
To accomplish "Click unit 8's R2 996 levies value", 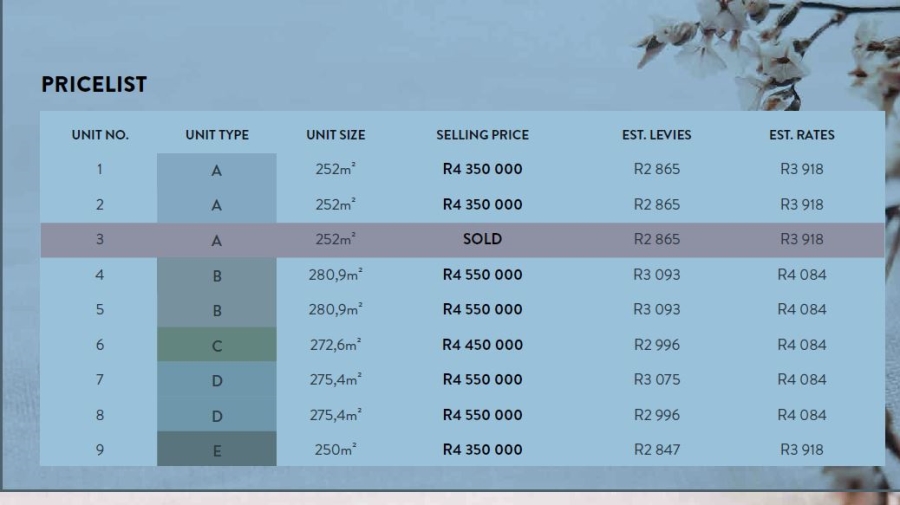I will tap(656, 415).
